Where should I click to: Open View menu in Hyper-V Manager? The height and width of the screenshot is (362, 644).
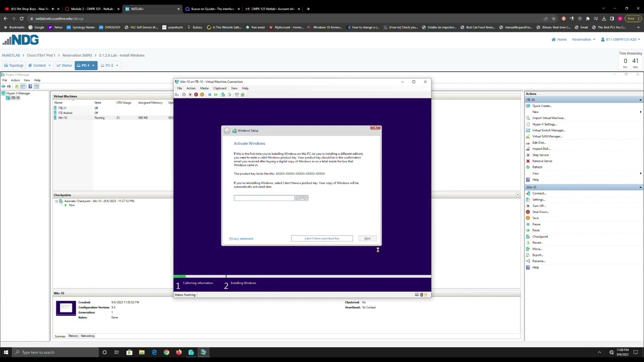[27, 80]
